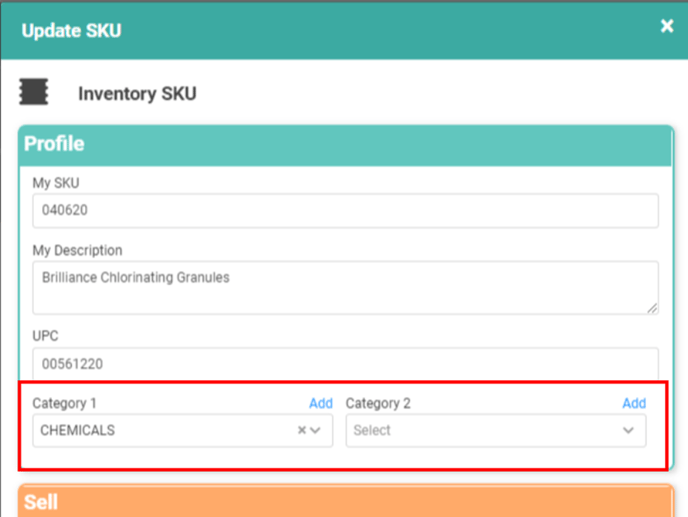The height and width of the screenshot is (517, 688).
Task: Expand the Category 1 dropdown arrow
Action: click(317, 430)
